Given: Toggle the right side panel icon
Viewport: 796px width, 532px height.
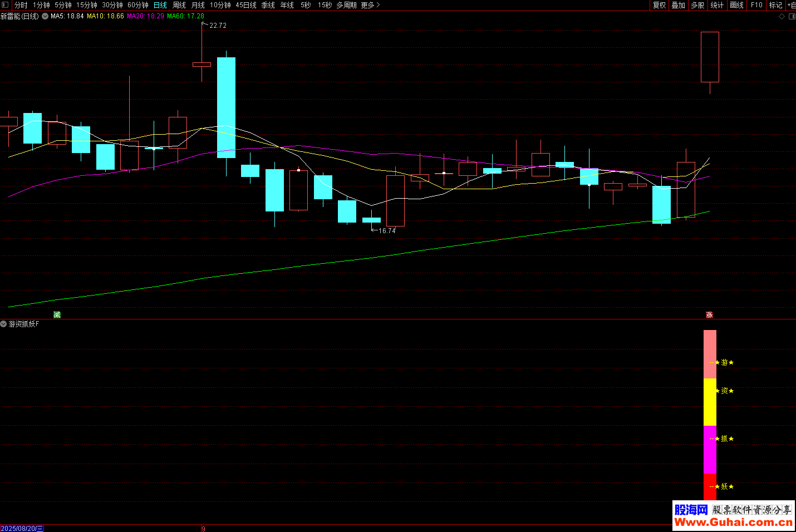Looking at the screenshot, I should 792,17.
